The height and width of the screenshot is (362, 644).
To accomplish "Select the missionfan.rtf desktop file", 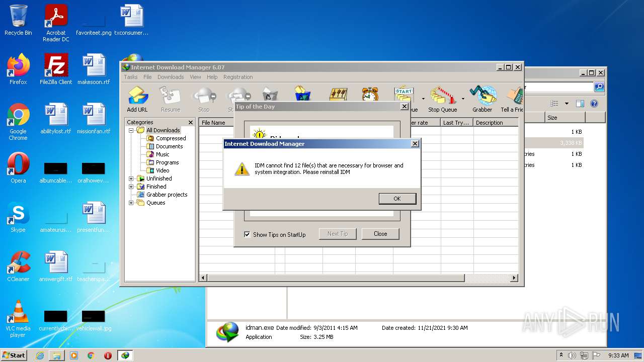I will point(94,119).
